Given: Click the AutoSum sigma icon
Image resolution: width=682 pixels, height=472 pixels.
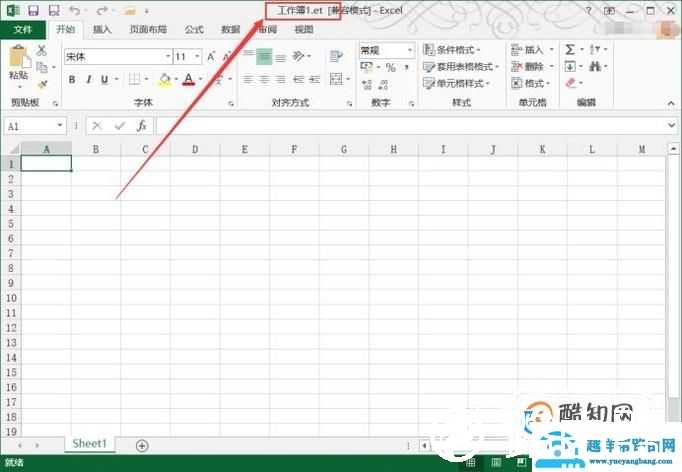Looking at the screenshot, I should coord(570,50).
